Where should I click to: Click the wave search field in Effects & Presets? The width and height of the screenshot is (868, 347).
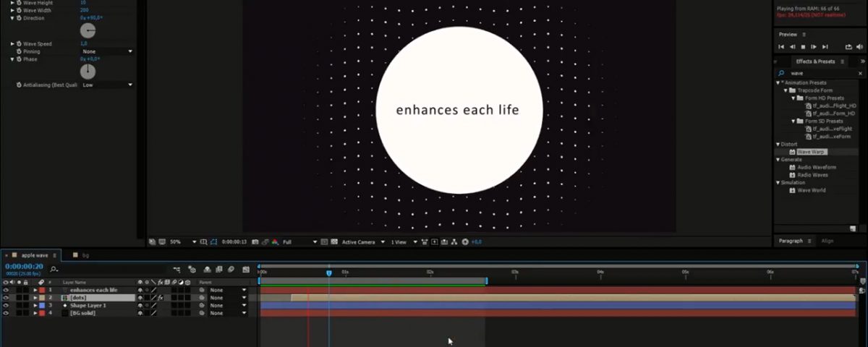click(x=821, y=73)
